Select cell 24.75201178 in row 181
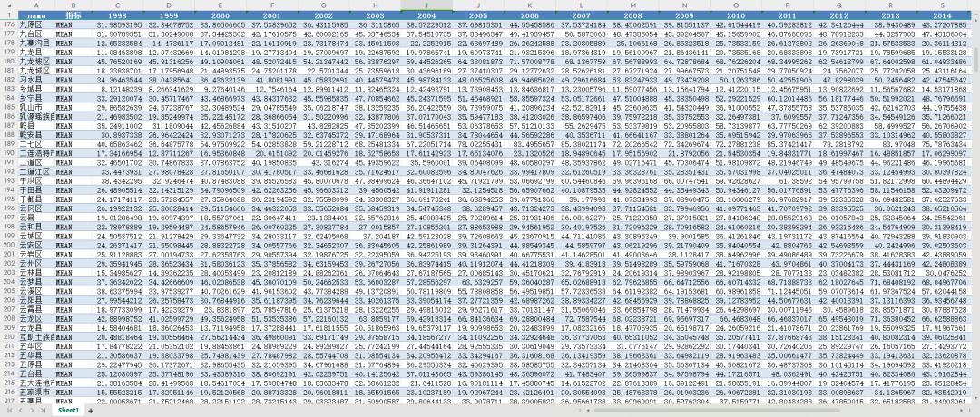This screenshot has height=417, width=980. [272, 71]
